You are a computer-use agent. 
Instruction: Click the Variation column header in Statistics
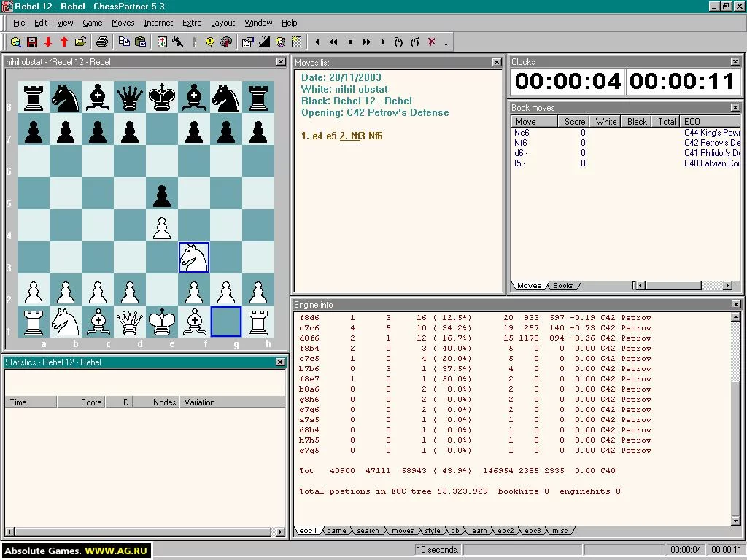[233, 402]
